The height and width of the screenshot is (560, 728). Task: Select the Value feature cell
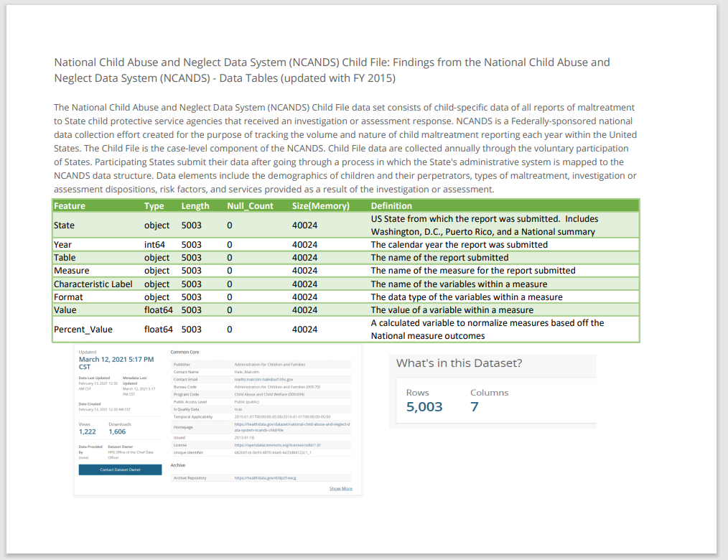pos(65,310)
